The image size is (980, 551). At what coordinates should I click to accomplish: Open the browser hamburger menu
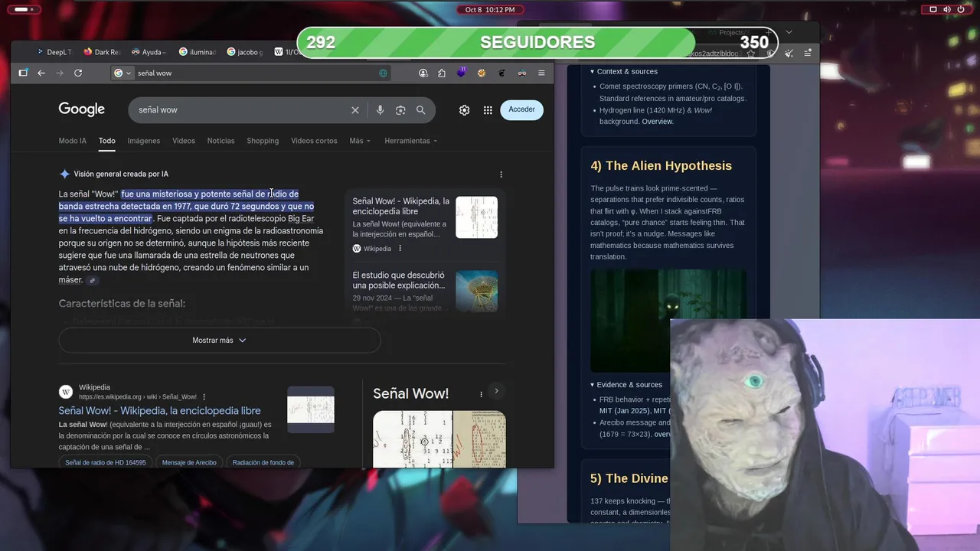(541, 73)
